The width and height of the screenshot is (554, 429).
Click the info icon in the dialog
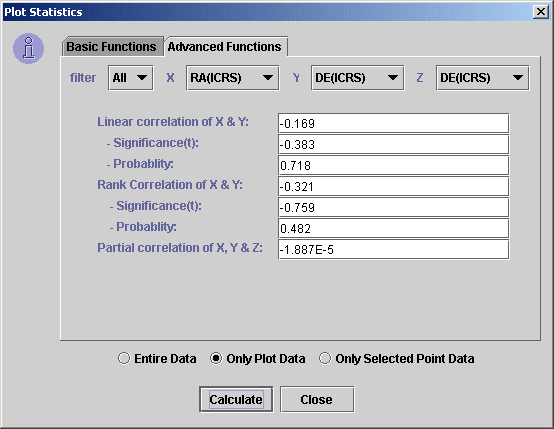click(x=29, y=48)
